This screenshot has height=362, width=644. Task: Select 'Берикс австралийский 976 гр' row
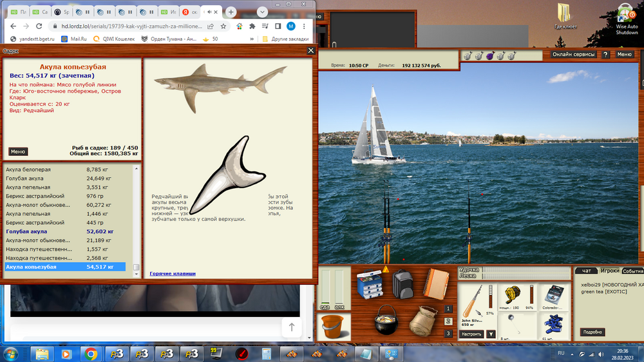pos(66,196)
